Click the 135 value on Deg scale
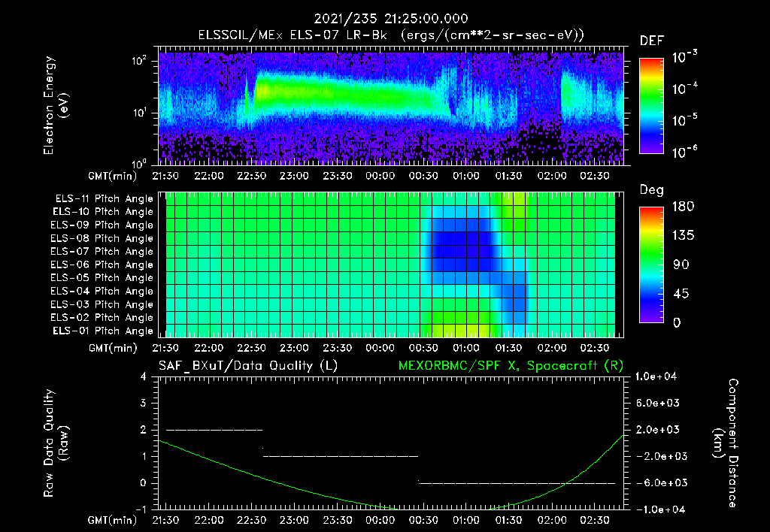 pyautogui.click(x=684, y=236)
